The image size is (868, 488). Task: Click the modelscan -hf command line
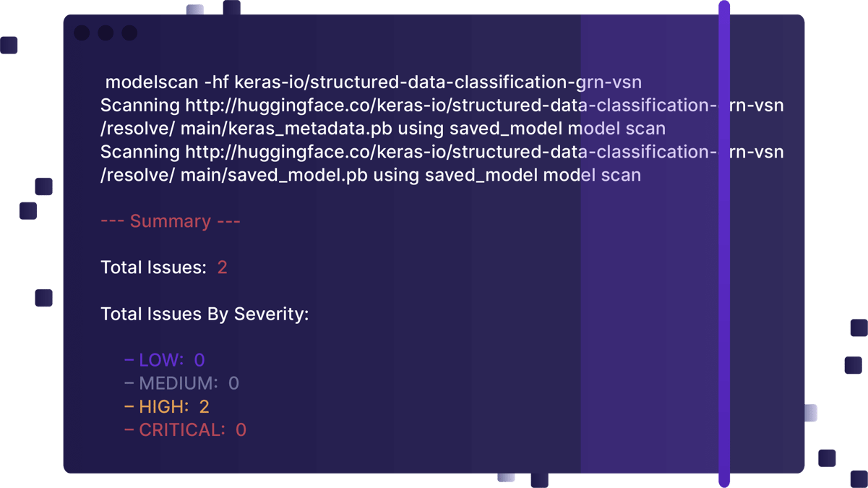(373, 82)
